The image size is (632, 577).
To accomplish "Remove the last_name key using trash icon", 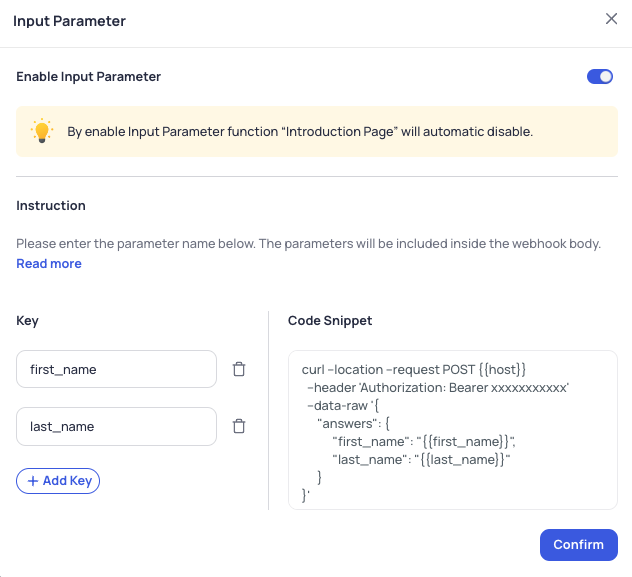I will click(239, 426).
